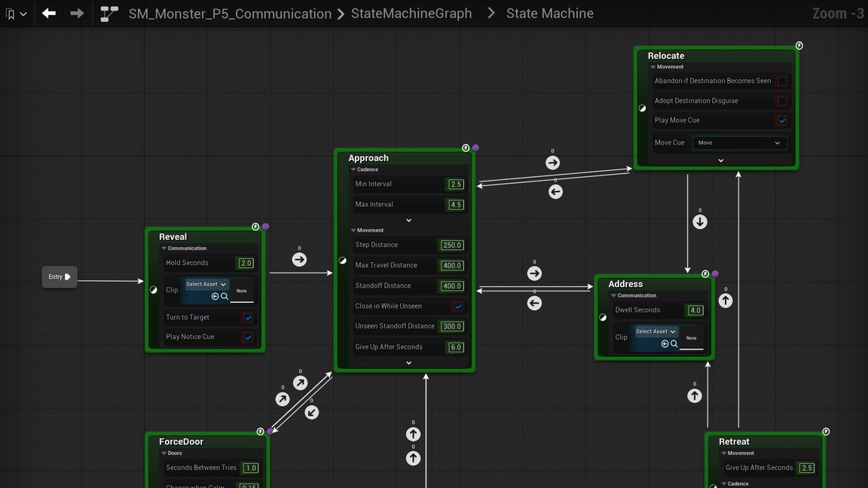868x488 pixels.
Task: Select the Approach to Relocate transition icon
Action: (552, 163)
